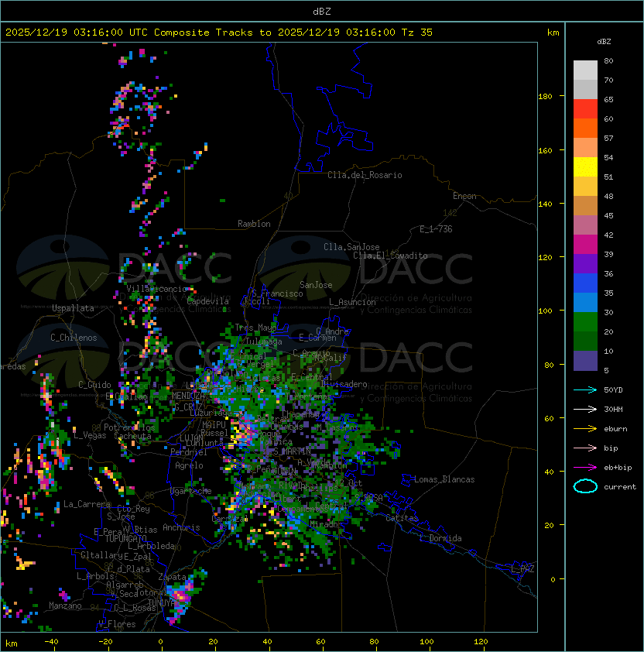The width and height of the screenshot is (644, 652).
Task: Pick the magenta swatch between 42 and 39
Action: [585, 245]
